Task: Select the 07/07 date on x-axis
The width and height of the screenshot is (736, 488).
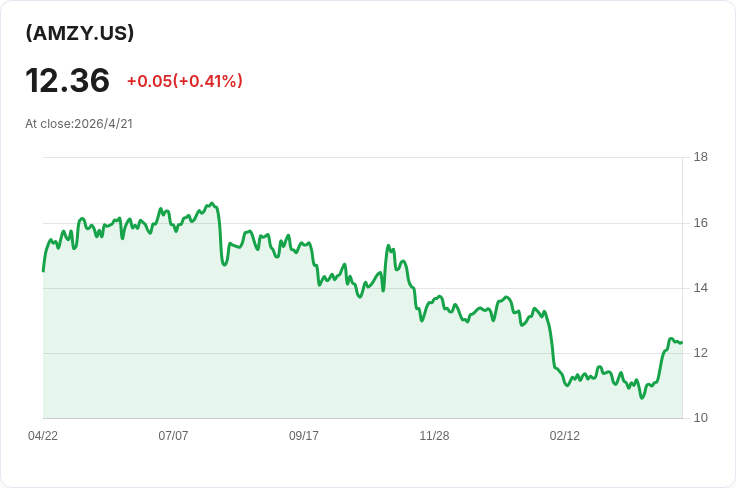Action: (x=173, y=436)
